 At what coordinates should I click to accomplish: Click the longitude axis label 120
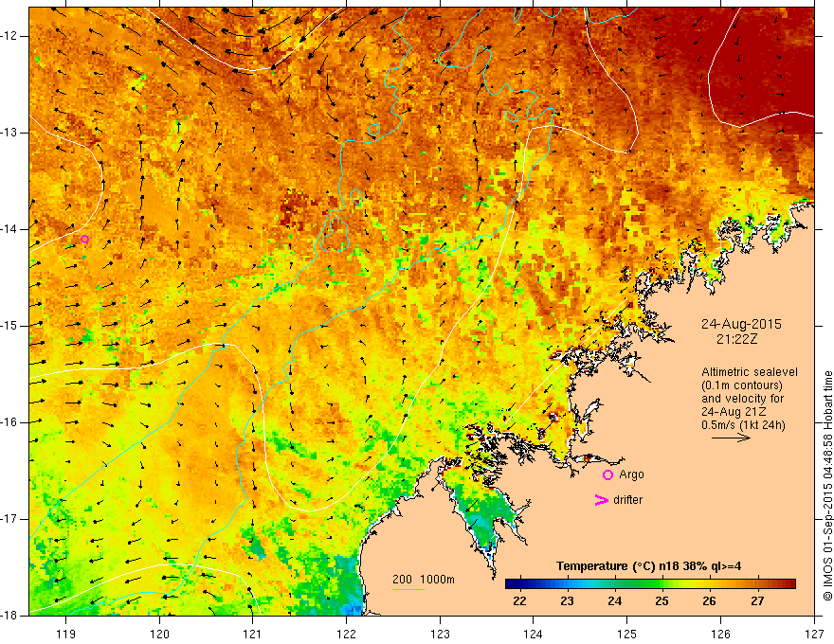point(159,634)
